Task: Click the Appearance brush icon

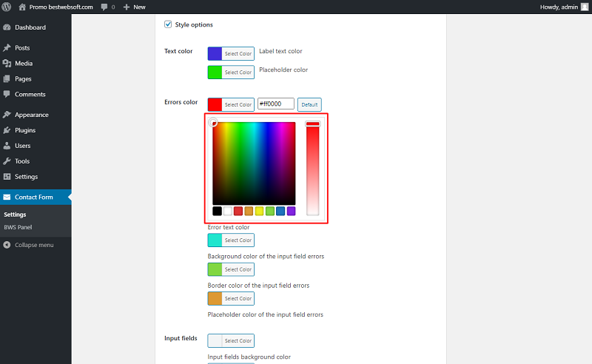Action: point(7,115)
